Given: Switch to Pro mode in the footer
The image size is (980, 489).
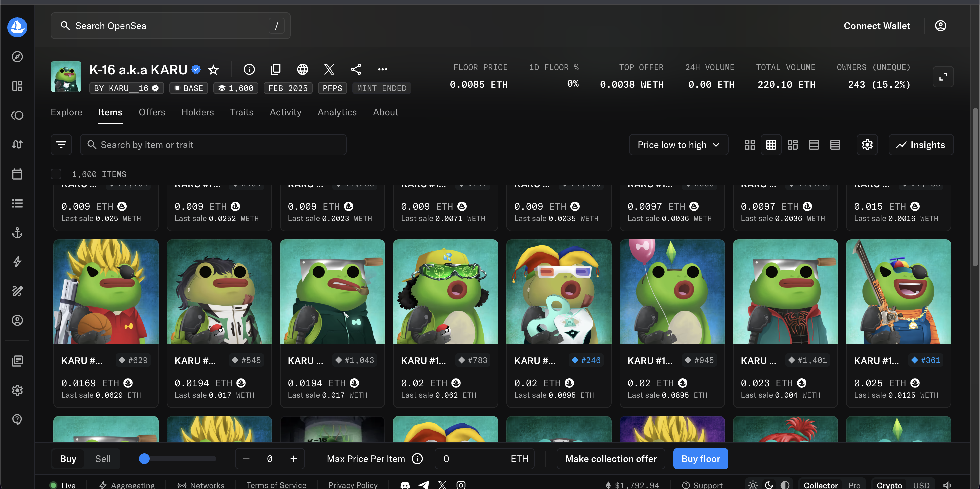Looking at the screenshot, I should 854,485.
